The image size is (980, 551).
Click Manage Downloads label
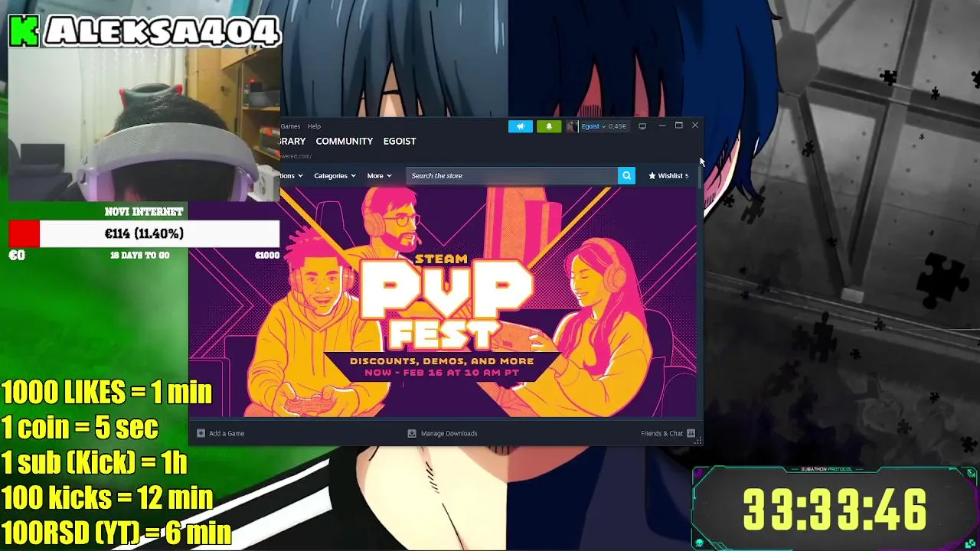coord(449,433)
